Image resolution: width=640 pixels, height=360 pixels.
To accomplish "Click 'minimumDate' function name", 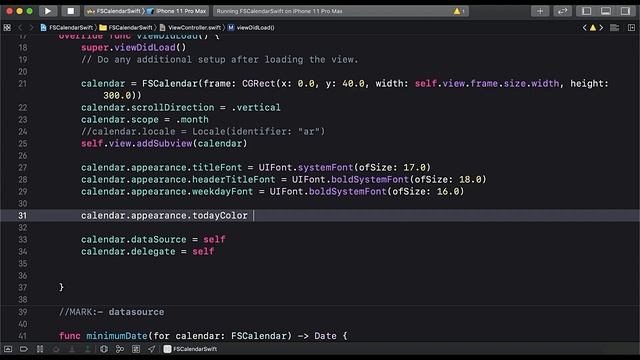I will point(117,336).
